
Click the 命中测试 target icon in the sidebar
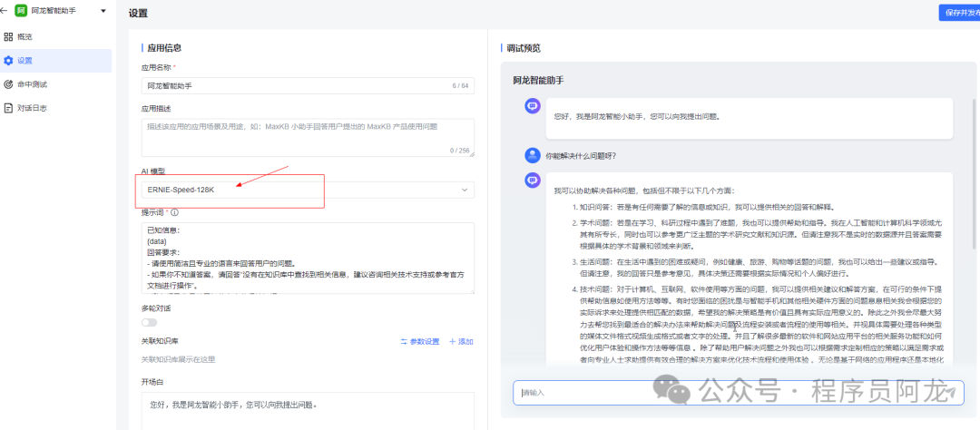click(x=8, y=84)
